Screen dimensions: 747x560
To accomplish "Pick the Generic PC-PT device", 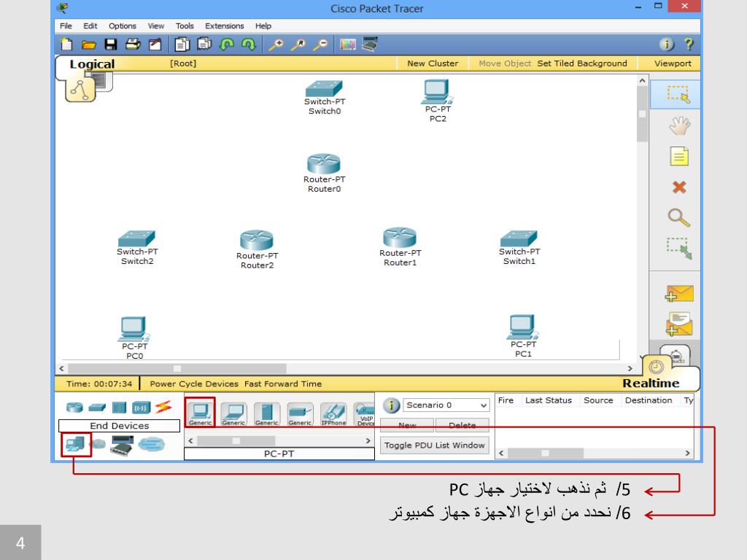I will pos(200,413).
